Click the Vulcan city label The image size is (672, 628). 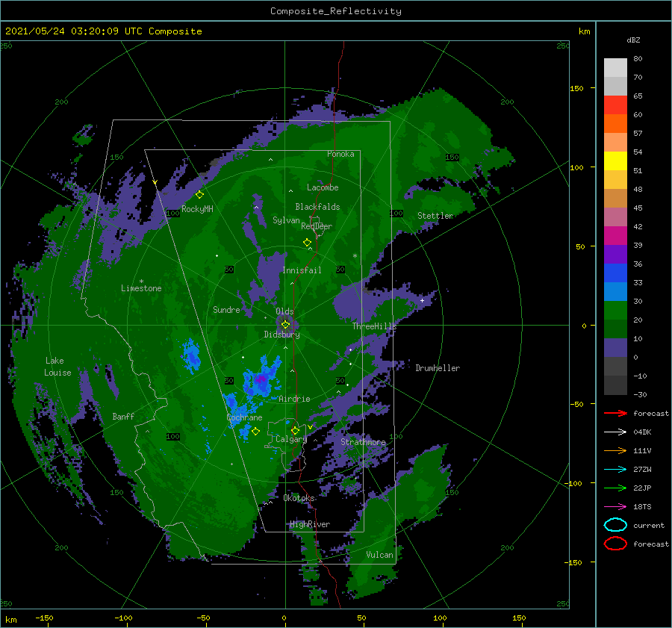click(380, 555)
